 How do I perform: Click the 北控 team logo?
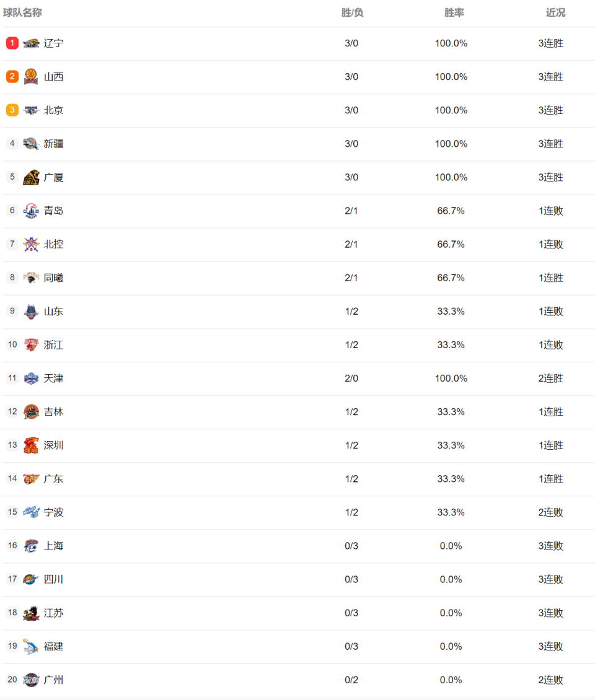31,244
